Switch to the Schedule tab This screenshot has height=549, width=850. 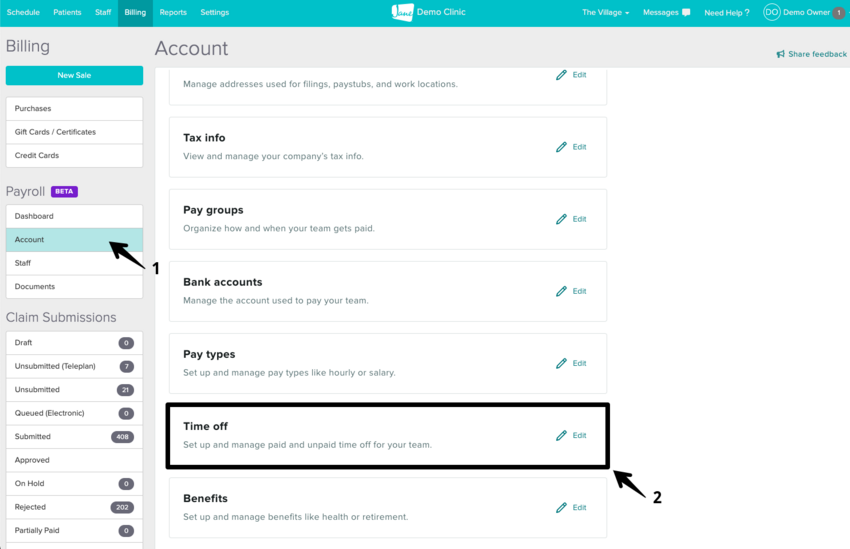(x=23, y=13)
